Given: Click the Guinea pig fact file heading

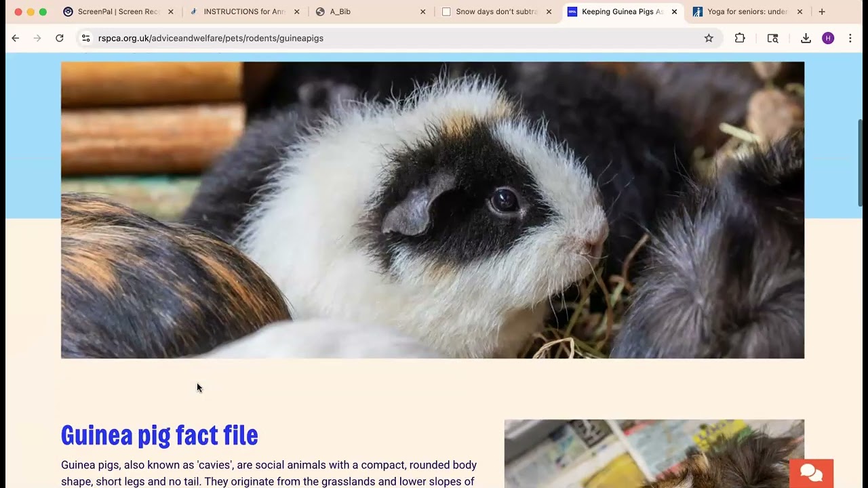Looking at the screenshot, I should tap(159, 435).
